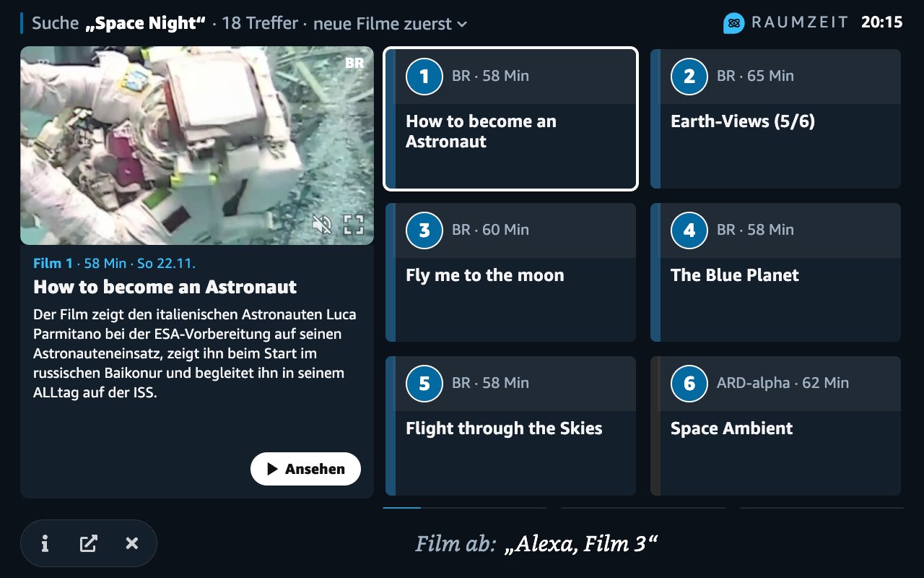Select the first results page indicator
Image resolution: width=924 pixels, height=578 pixels.
click(465, 508)
